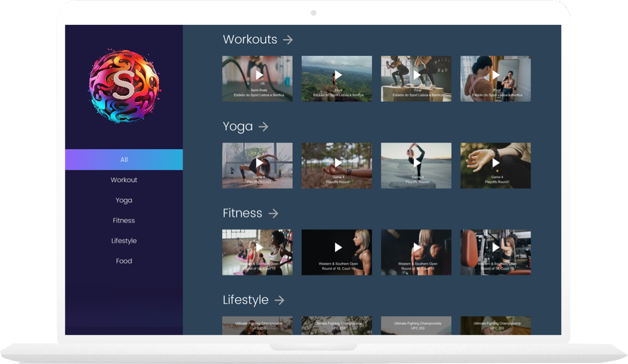Go to Fitness in the sidebar
Screen dimensions: 628x364
click(124, 221)
